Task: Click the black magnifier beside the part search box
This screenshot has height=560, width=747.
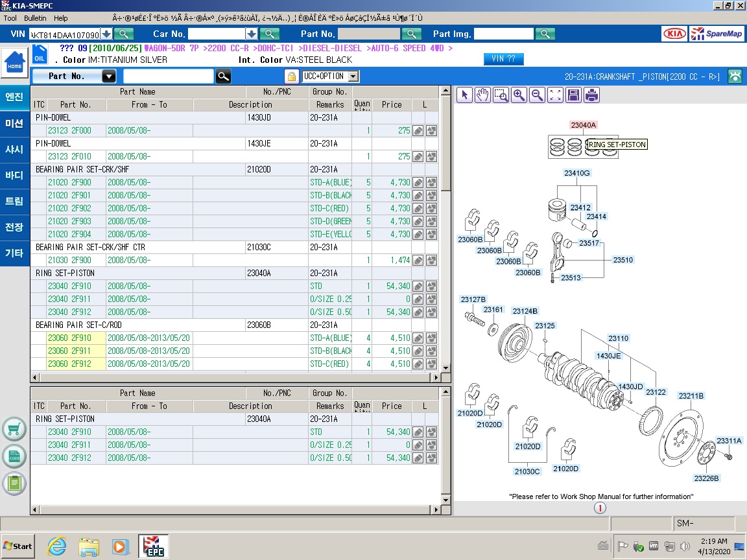Action: pyautogui.click(x=223, y=76)
